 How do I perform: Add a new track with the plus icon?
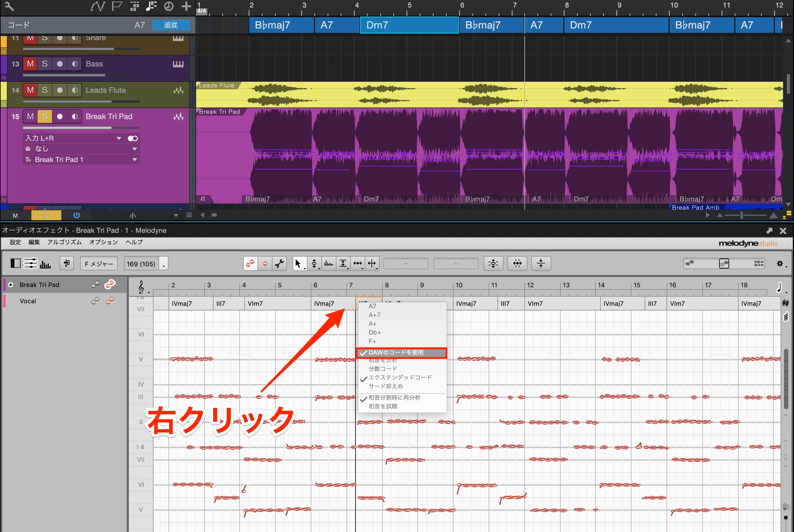tap(186, 6)
